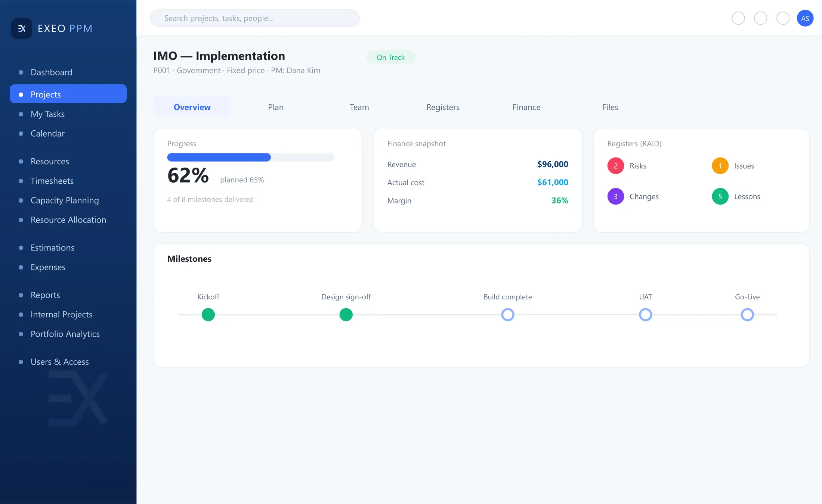822x504 pixels.
Task: Open Portfolio Analytics
Action: [x=68, y=334]
